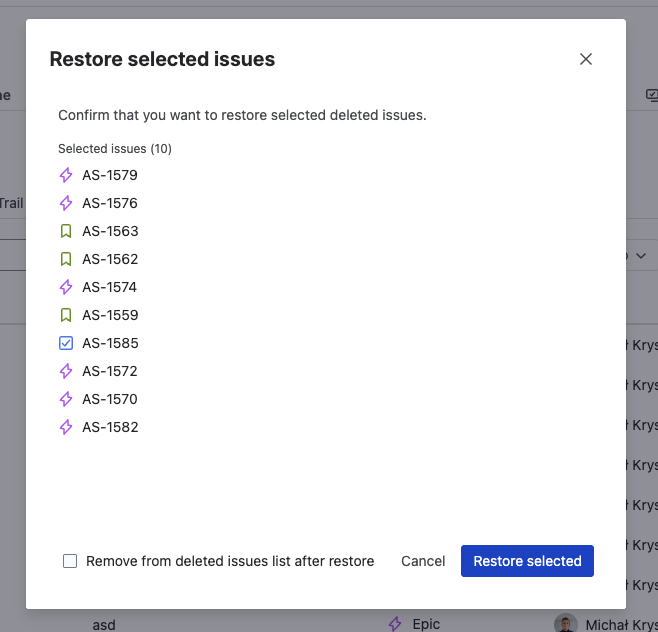The width and height of the screenshot is (658, 632).
Task: Click the story bookmark icon beside AS-1559
Action: coord(66,315)
